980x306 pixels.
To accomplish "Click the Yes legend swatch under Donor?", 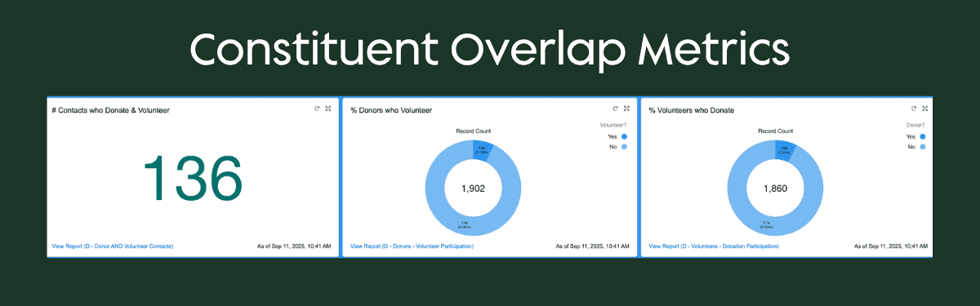I will (x=923, y=137).
